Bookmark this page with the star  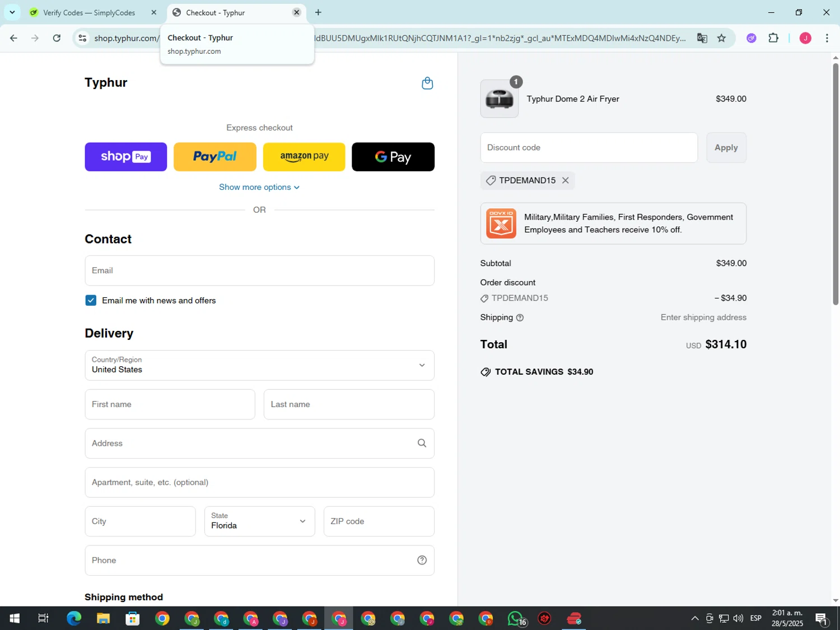[721, 38]
